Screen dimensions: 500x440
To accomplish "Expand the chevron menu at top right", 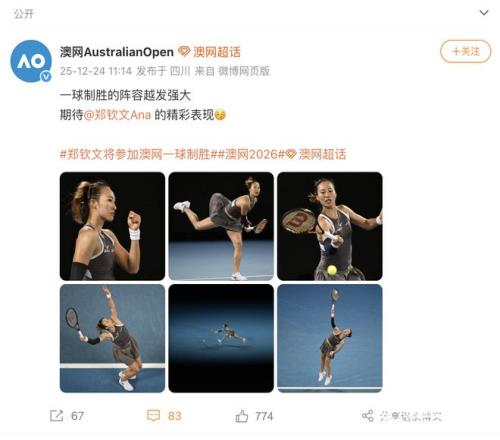I will tap(484, 13).
